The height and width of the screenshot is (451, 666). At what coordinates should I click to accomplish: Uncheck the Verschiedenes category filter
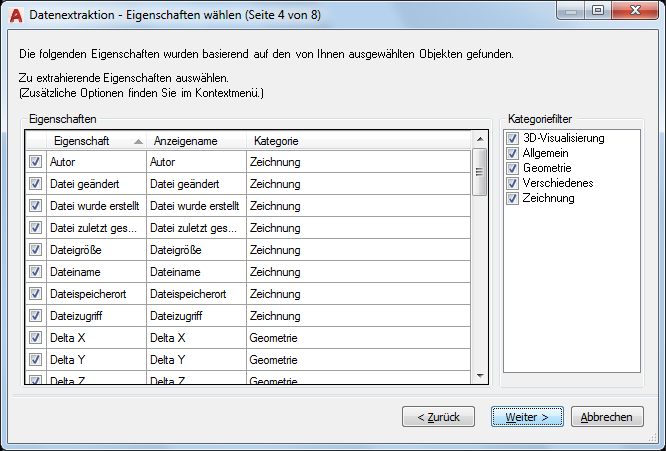[513, 183]
